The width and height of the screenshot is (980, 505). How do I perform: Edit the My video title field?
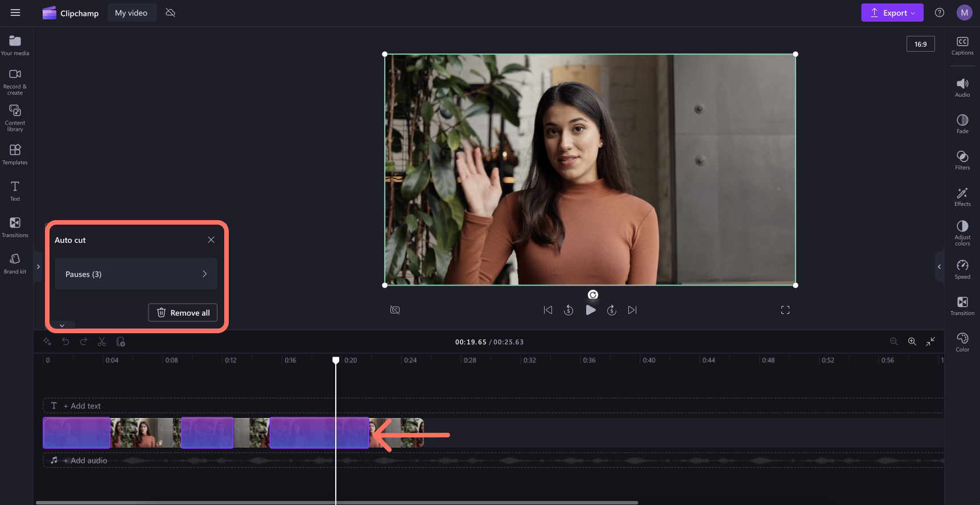pyautogui.click(x=131, y=13)
